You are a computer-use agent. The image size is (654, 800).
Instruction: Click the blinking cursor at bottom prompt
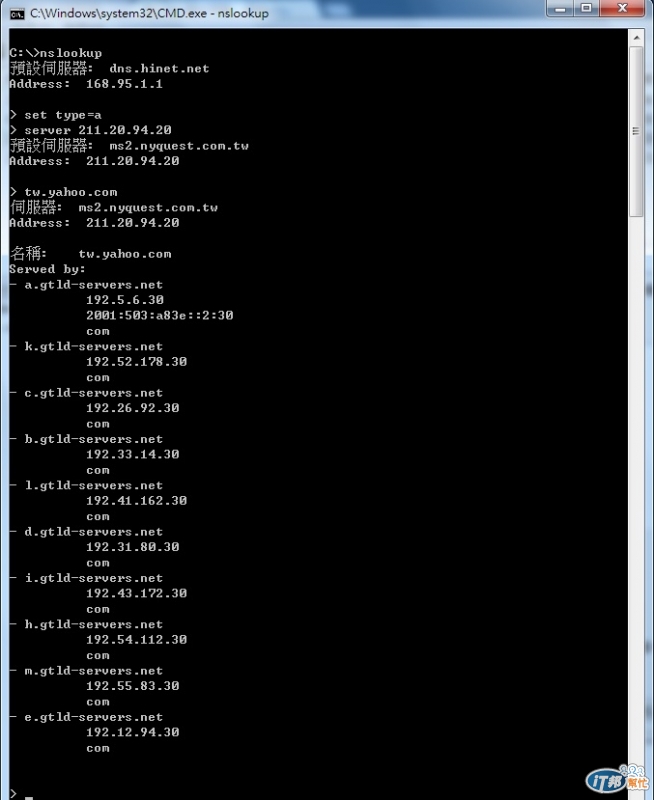point(29,796)
